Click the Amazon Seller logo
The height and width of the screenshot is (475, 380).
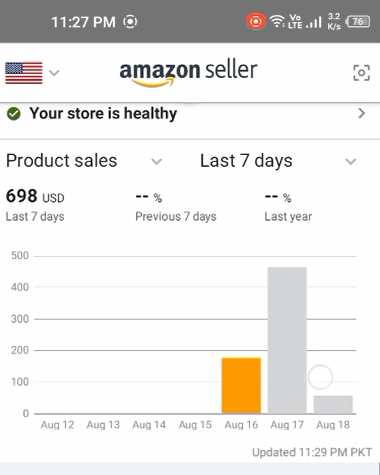(188, 73)
